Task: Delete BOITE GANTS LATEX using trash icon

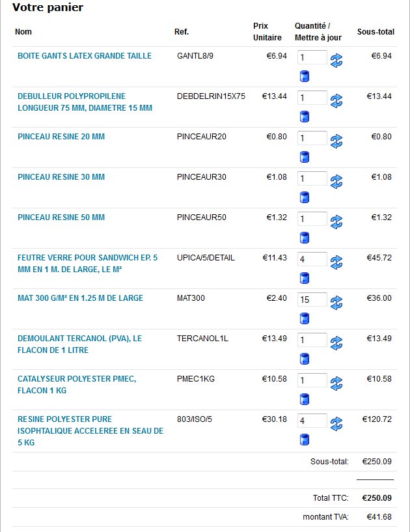Action: tap(304, 77)
